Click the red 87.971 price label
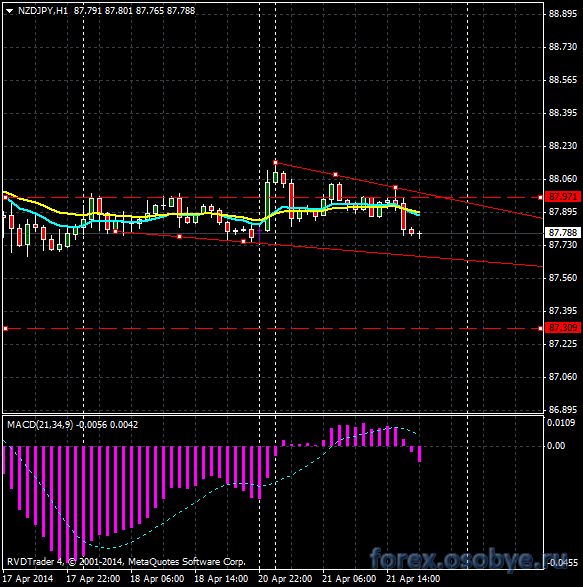583x587 pixels. point(563,197)
